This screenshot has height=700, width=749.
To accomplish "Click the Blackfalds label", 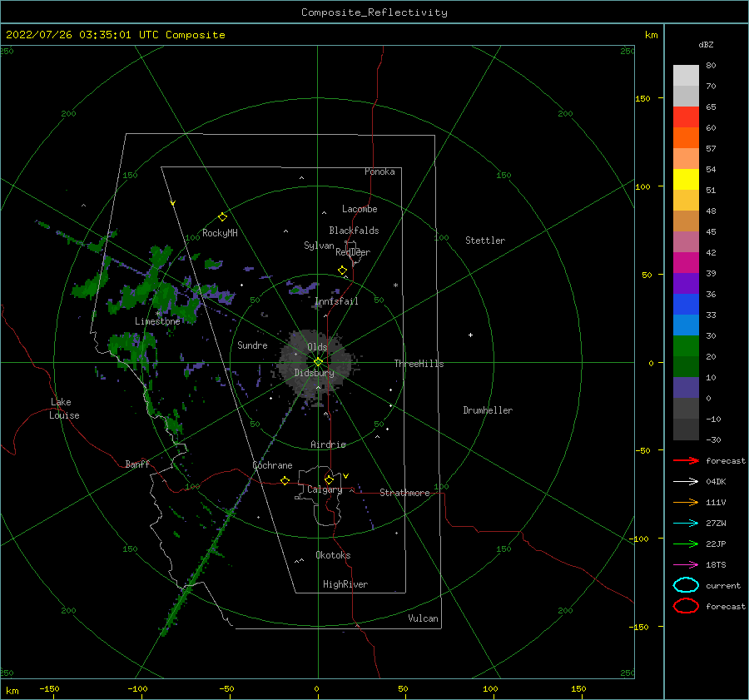I will (x=354, y=231).
